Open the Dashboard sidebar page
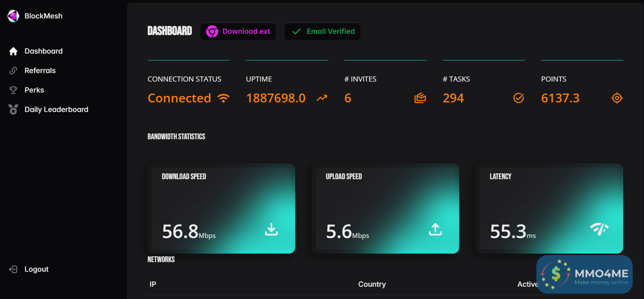644x299 pixels. click(43, 51)
